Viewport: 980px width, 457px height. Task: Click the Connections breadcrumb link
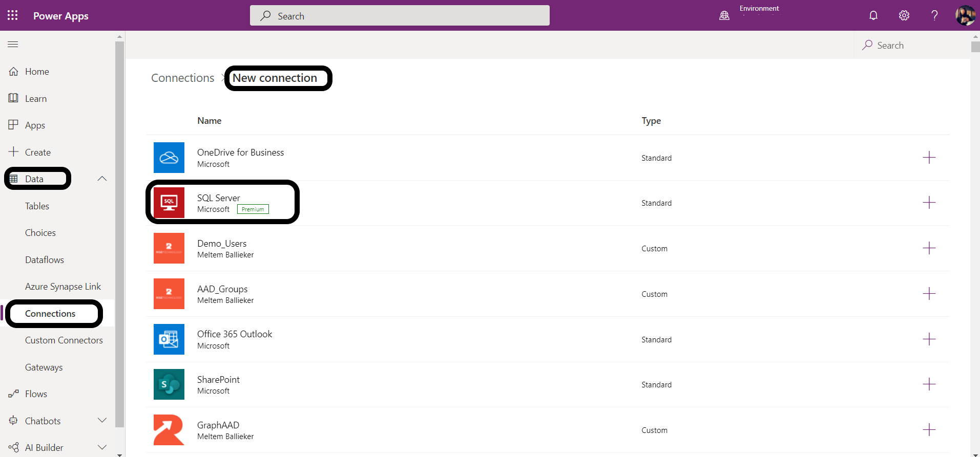point(182,78)
